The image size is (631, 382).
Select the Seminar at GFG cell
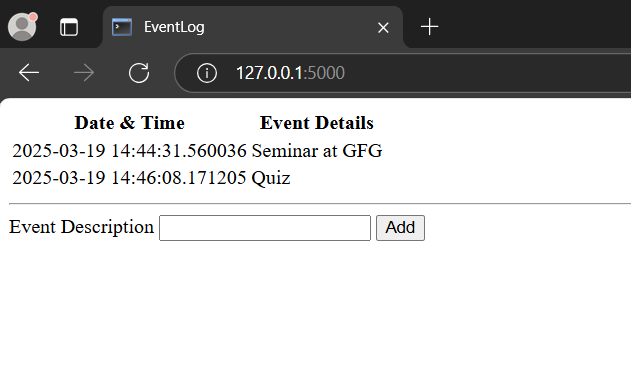pos(317,151)
